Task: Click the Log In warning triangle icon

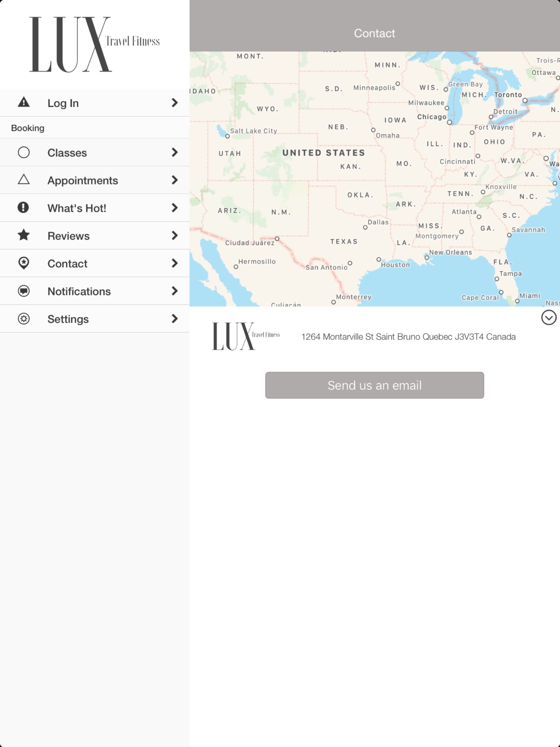Action: coord(23,102)
